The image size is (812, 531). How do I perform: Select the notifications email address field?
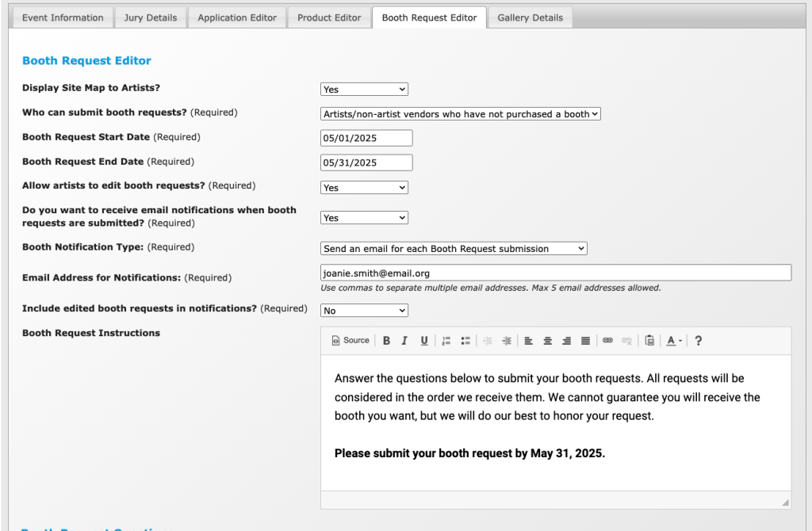pos(555,273)
